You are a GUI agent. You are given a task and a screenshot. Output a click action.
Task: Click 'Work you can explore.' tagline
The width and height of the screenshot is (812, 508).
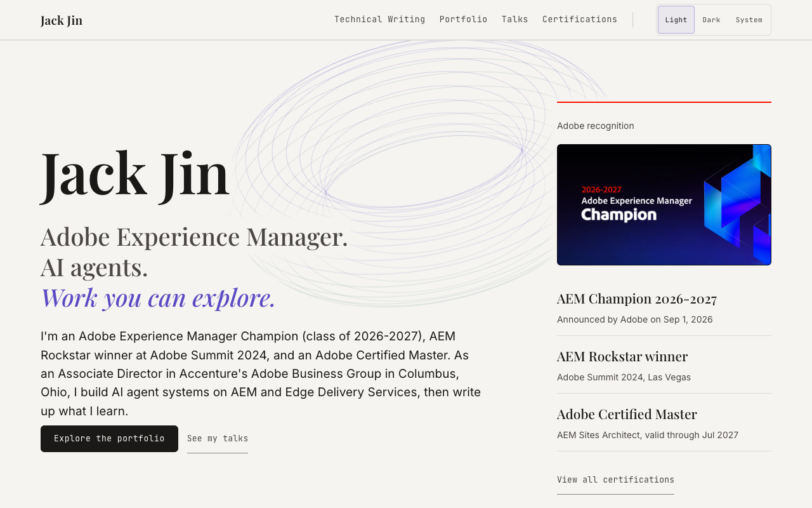[x=158, y=297]
